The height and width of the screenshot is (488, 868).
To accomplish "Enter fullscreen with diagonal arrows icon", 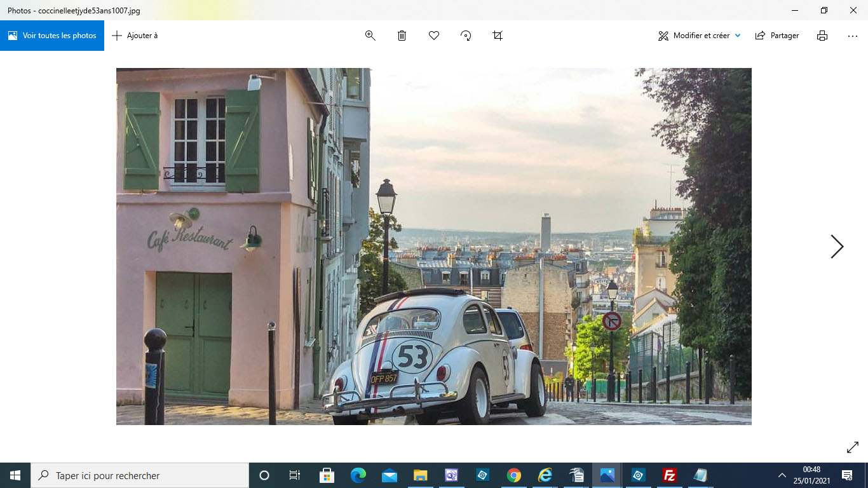I will pos(853,448).
